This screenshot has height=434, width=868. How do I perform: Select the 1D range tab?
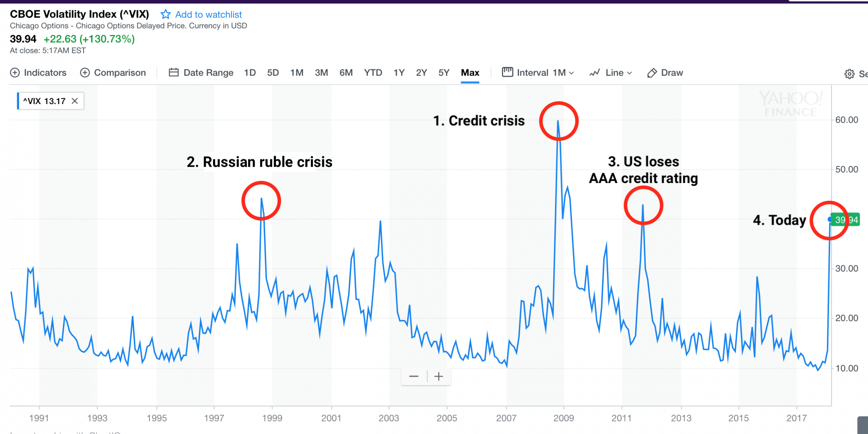pyautogui.click(x=250, y=72)
